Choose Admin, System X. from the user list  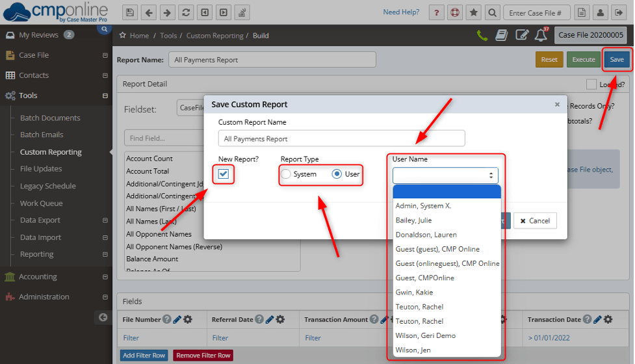(447, 205)
